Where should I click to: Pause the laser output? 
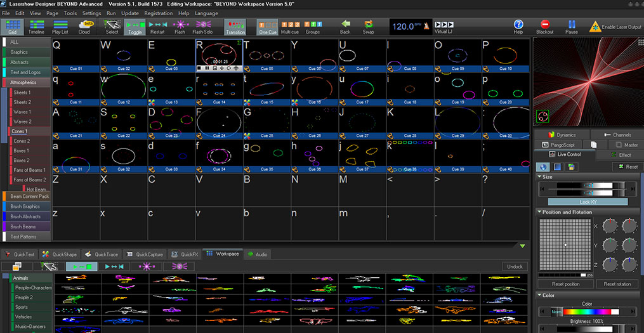click(571, 27)
